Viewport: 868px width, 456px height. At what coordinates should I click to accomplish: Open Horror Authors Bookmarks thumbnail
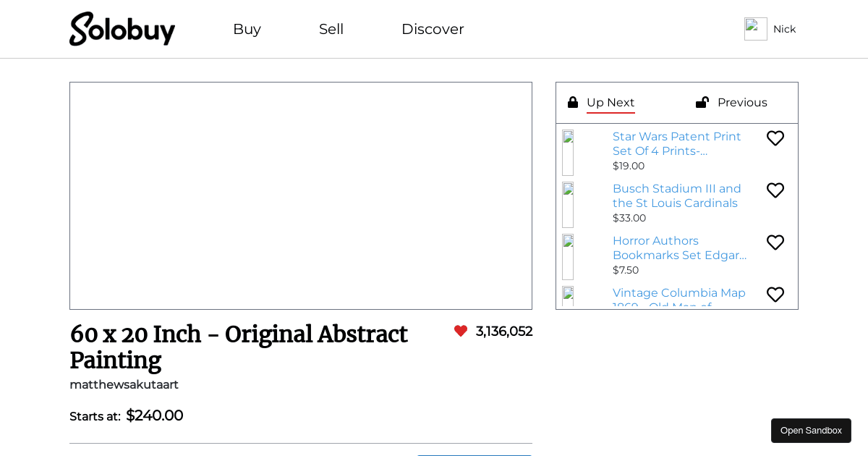pos(568,257)
